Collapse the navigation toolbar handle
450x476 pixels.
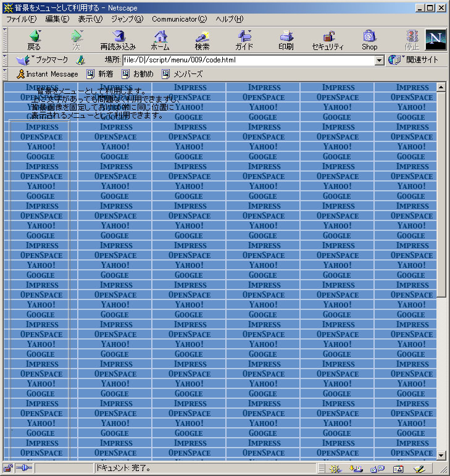coord(5,40)
